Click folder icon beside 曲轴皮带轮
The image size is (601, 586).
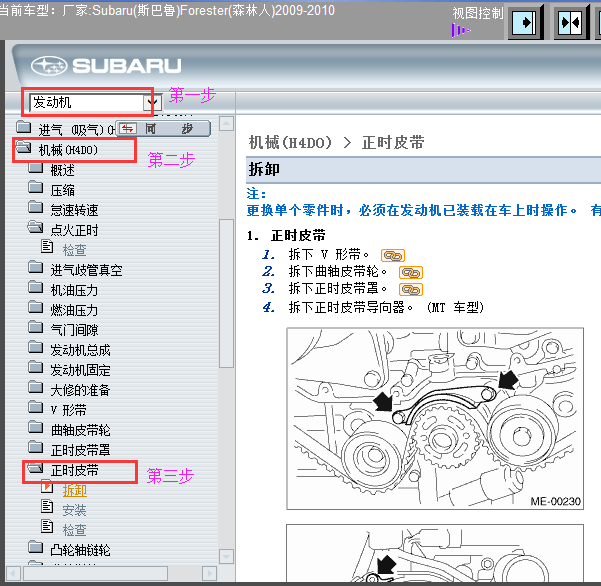(x=36, y=427)
